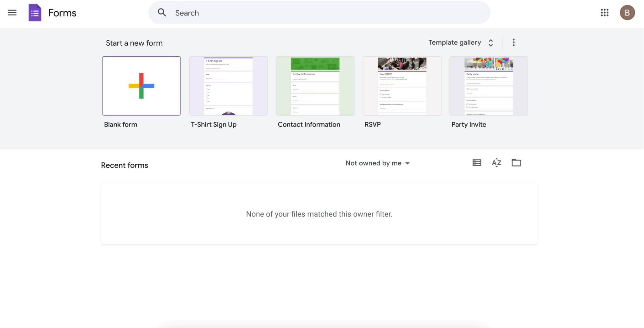Click the Recent forms heading
Image resolution: width=644 pixels, height=328 pixels.
point(124,165)
